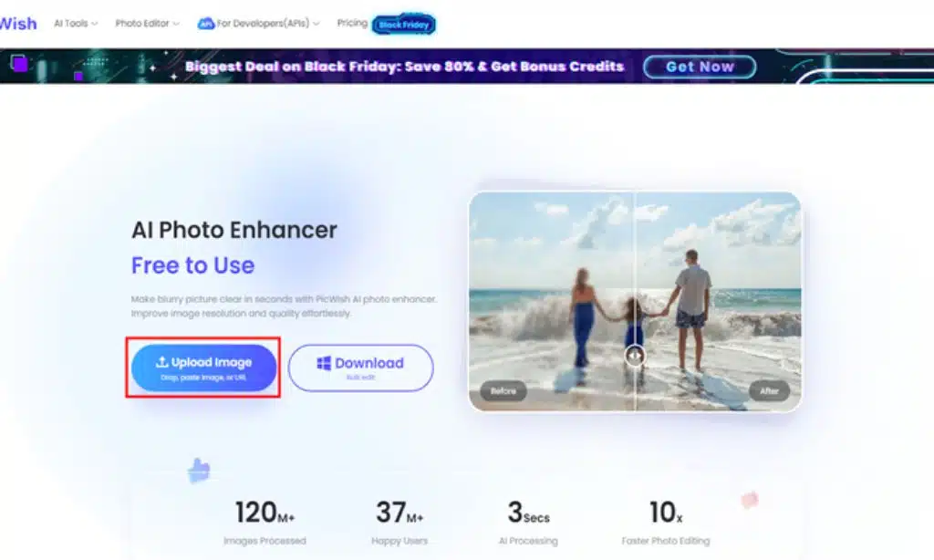Viewport: 934px width, 560px height.
Task: Open the Pricing page
Action: tap(352, 24)
